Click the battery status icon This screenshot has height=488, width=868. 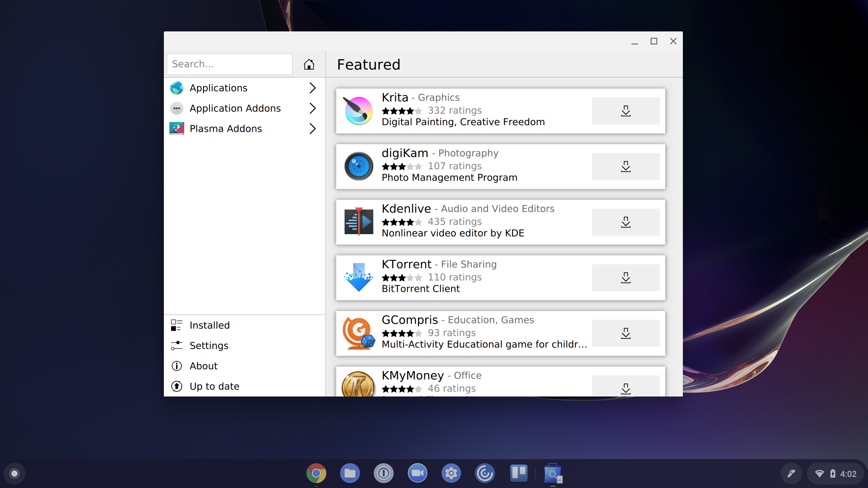833,474
